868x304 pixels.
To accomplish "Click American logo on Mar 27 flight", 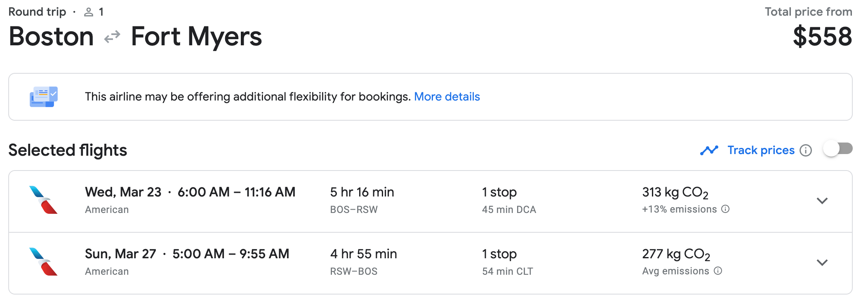I will tap(43, 262).
